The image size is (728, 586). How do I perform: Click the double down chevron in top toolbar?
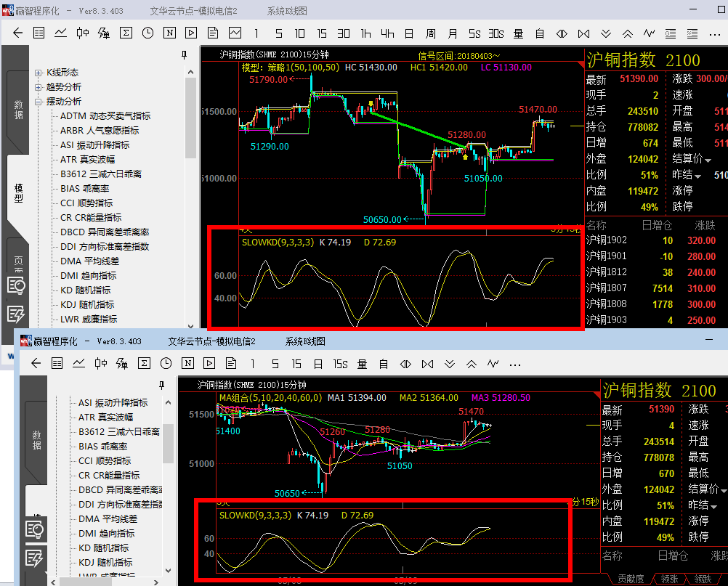(606, 33)
